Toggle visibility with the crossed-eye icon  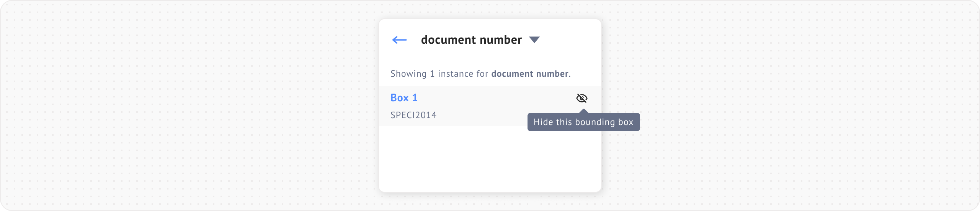tap(581, 98)
